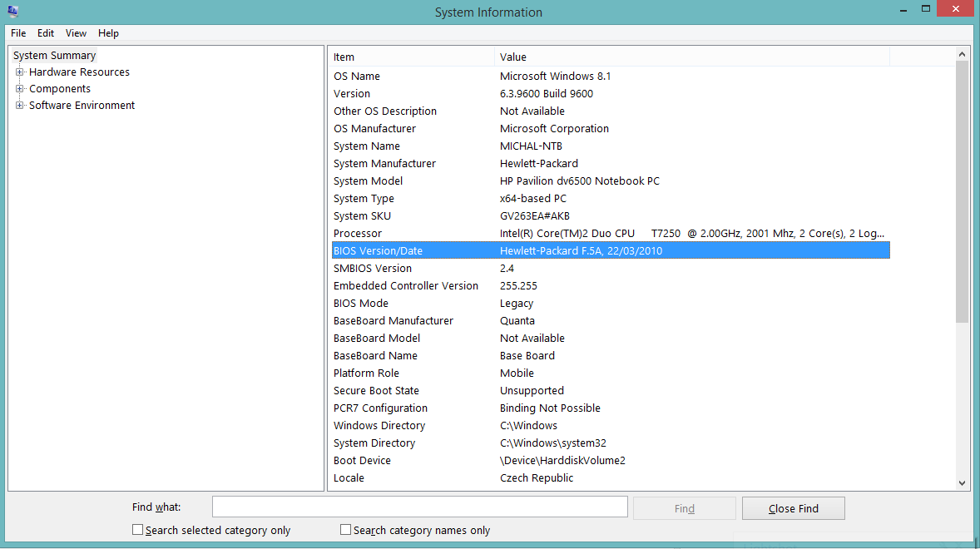
Task: Click the value MICHAL-NTB
Action: click(531, 146)
